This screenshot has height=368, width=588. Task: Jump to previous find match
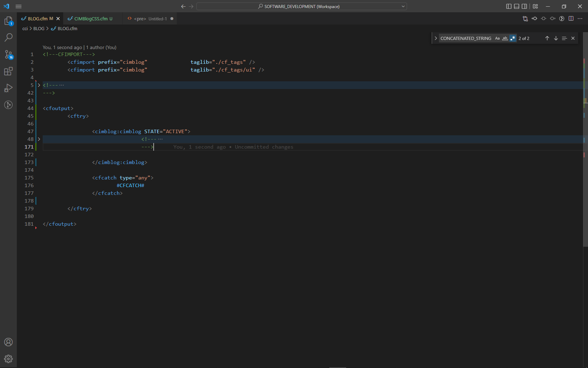(547, 38)
